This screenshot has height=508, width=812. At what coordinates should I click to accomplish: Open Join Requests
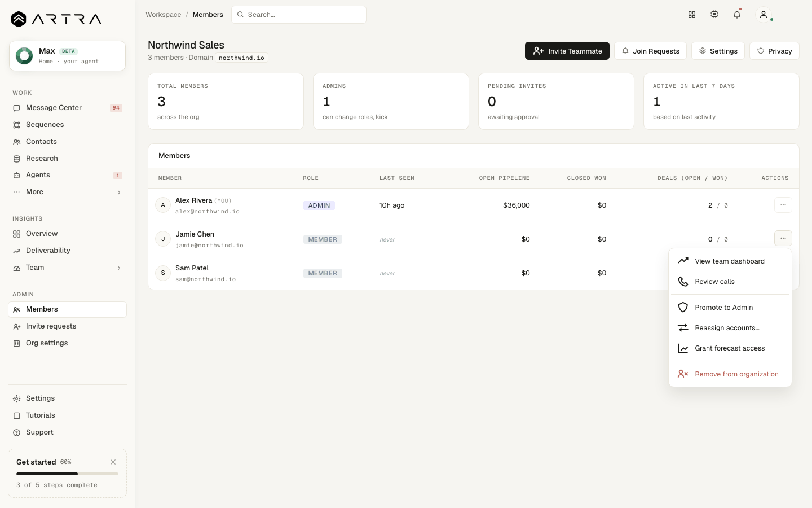click(x=650, y=51)
